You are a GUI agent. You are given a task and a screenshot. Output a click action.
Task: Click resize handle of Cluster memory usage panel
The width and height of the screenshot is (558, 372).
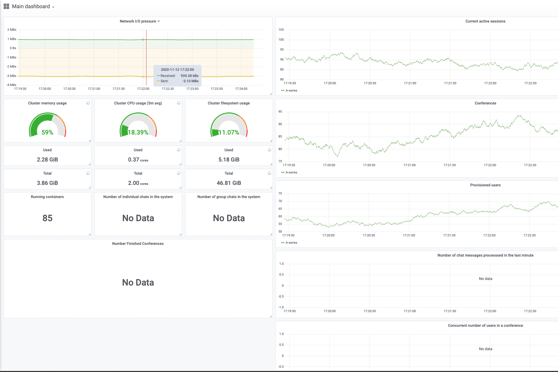[x=90, y=141]
